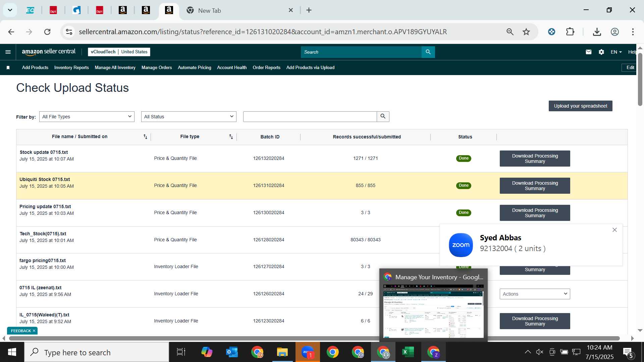Image resolution: width=644 pixels, height=362 pixels.
Task: Close the FEEDBACK tab with its X
Action: [34, 331]
